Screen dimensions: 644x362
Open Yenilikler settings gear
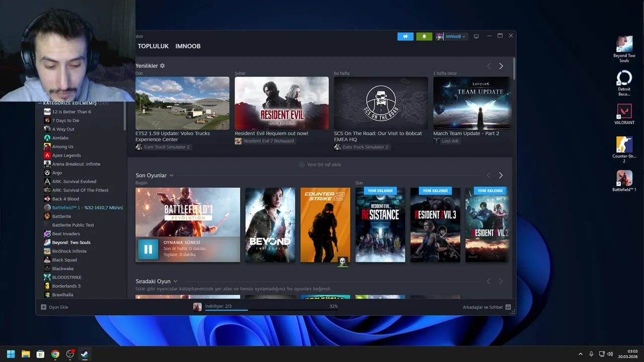(162, 66)
